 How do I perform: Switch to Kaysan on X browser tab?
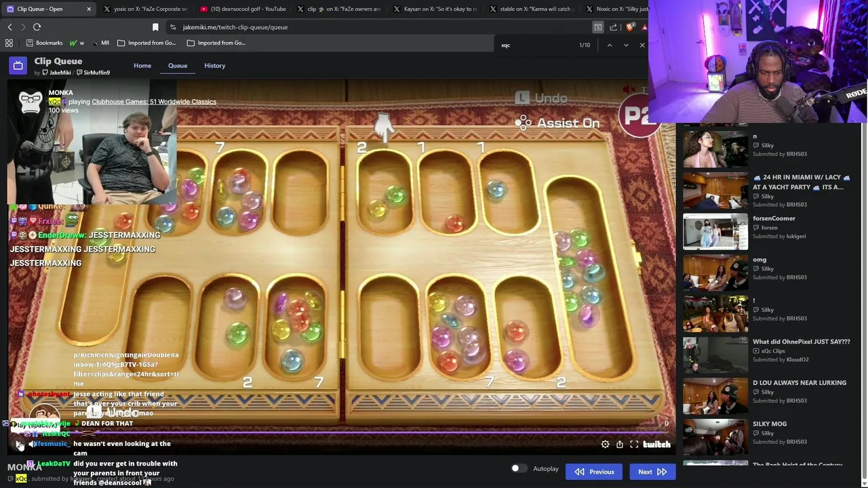point(435,9)
